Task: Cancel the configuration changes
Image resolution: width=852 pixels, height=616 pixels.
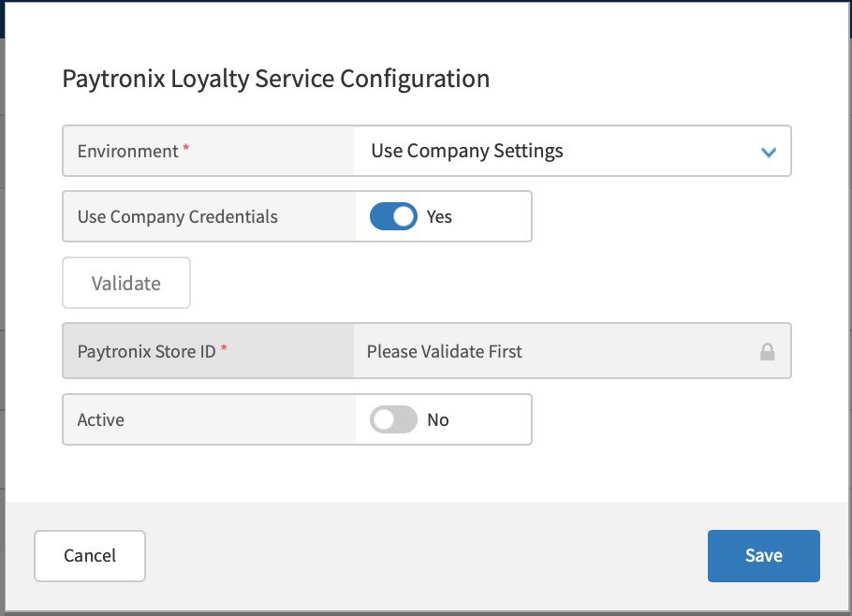Action: (89, 555)
